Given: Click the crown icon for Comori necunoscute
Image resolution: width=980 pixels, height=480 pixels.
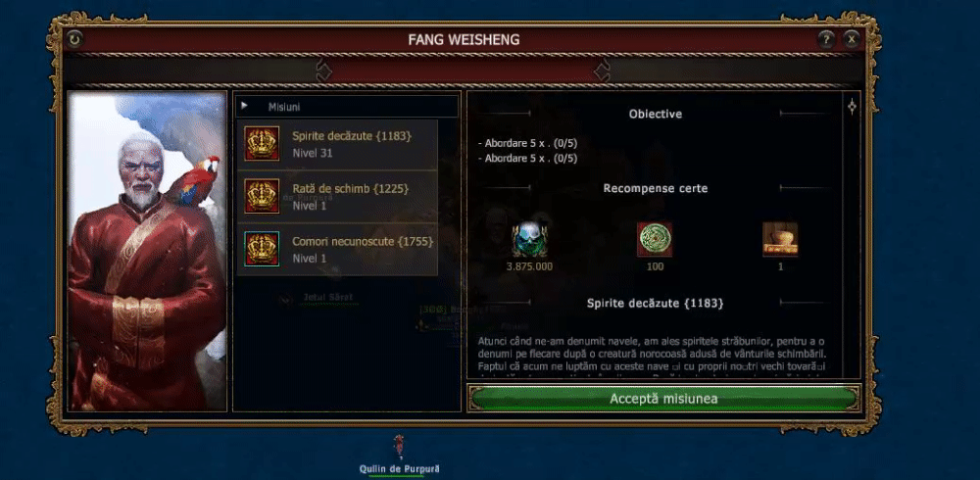Looking at the screenshot, I should point(262,249).
